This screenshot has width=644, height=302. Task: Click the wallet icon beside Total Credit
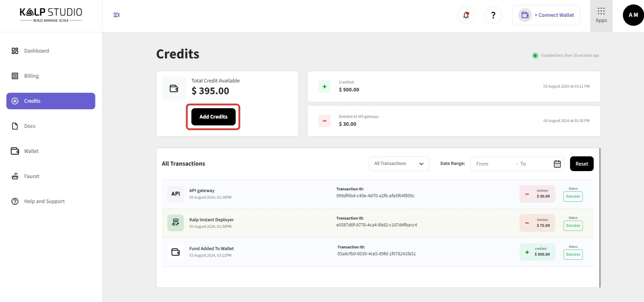pos(174,89)
